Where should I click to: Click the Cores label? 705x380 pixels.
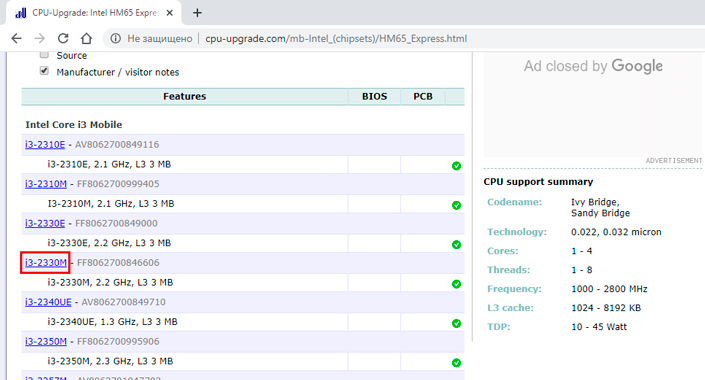click(503, 251)
